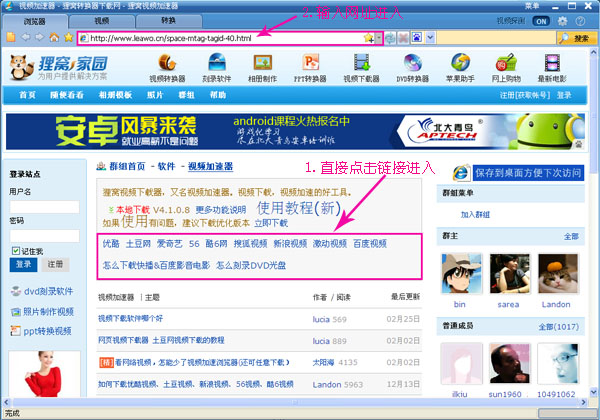The width and height of the screenshot is (600, 420).
Task: Open the DVD转换器 disc icon
Action: click(x=412, y=62)
